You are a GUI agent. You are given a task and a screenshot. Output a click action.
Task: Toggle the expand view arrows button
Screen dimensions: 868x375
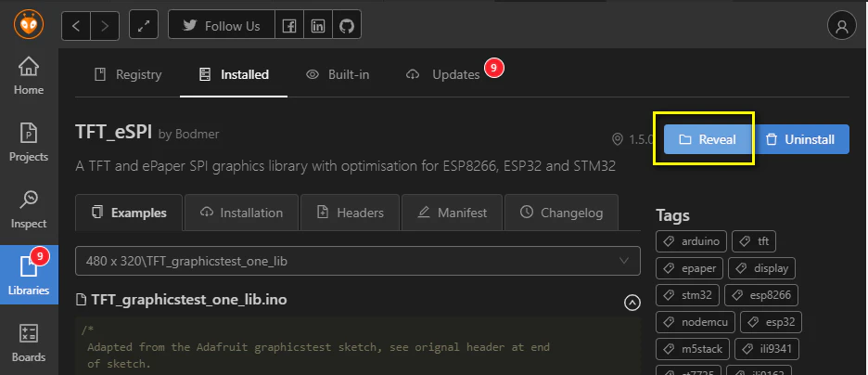tap(144, 25)
